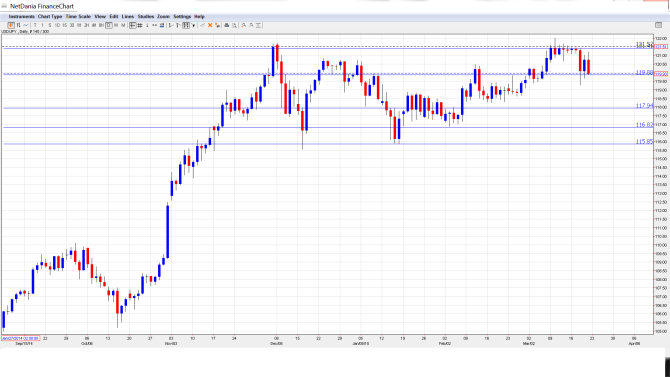The height and width of the screenshot is (377, 670).
Task: Click the last toolbar icon after the A icons
Action: point(258,25)
